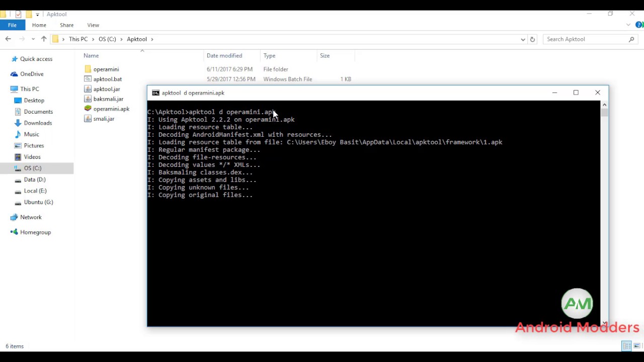Refresh the Apktool folder view
This screenshot has width=644, height=362.
532,39
